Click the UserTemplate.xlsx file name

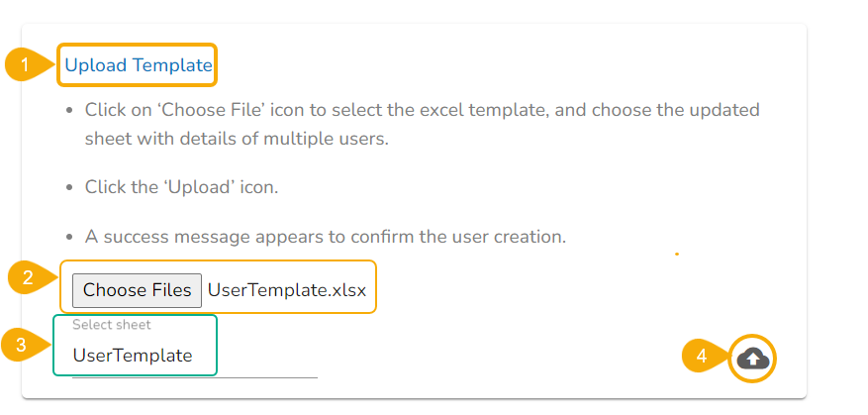pos(287,290)
